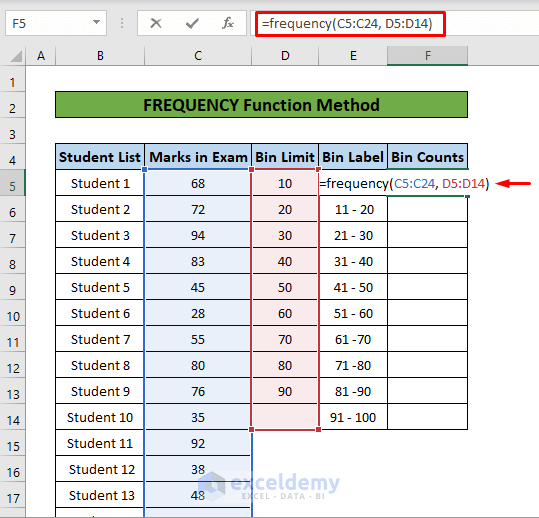Select the marks cell containing 76

[x=198, y=392]
